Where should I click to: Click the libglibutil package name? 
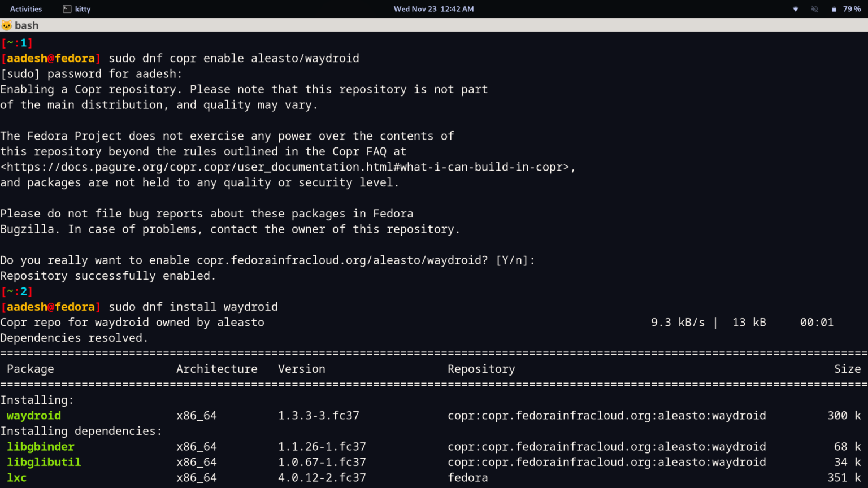click(44, 462)
